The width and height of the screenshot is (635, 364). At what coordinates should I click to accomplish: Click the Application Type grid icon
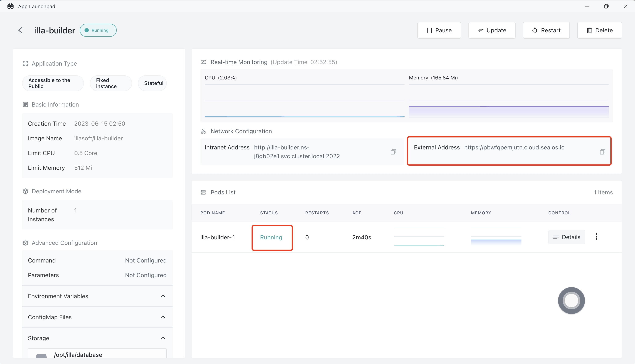(25, 63)
